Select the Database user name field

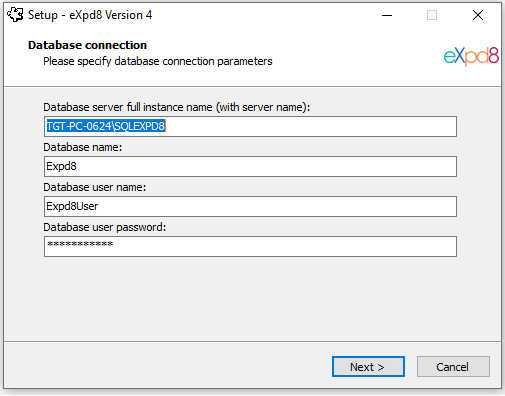tap(250, 206)
